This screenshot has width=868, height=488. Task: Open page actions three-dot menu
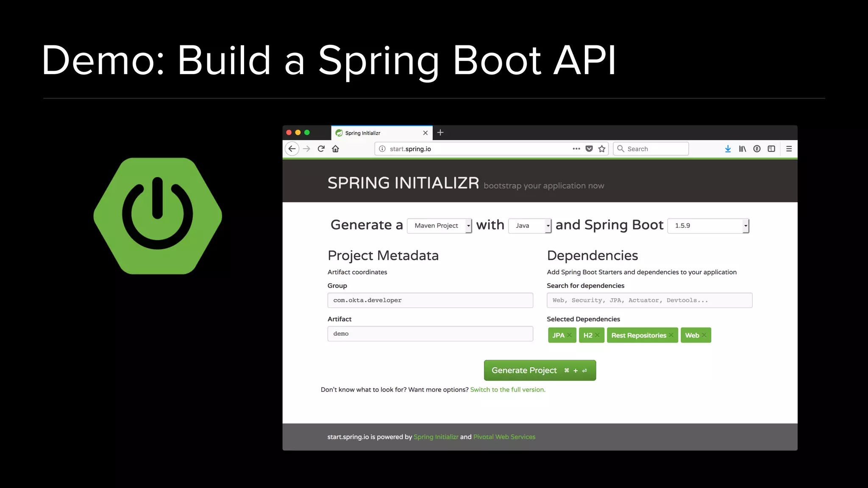click(x=576, y=149)
